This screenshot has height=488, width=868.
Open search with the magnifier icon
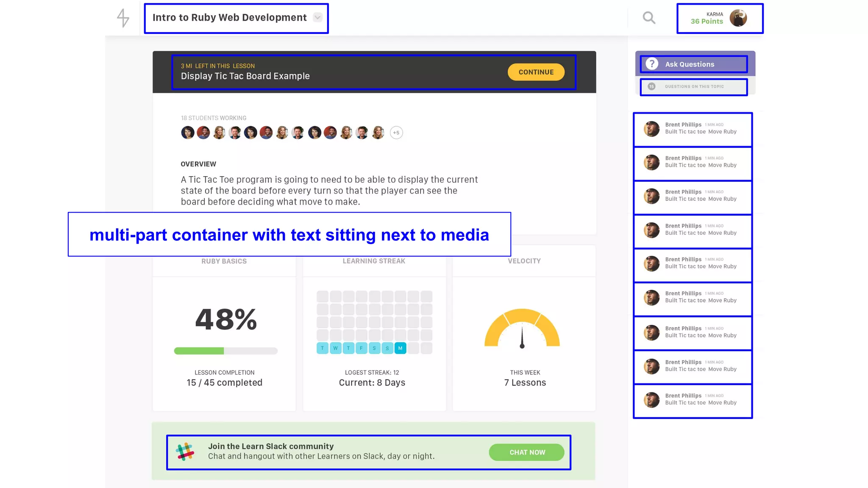point(649,18)
